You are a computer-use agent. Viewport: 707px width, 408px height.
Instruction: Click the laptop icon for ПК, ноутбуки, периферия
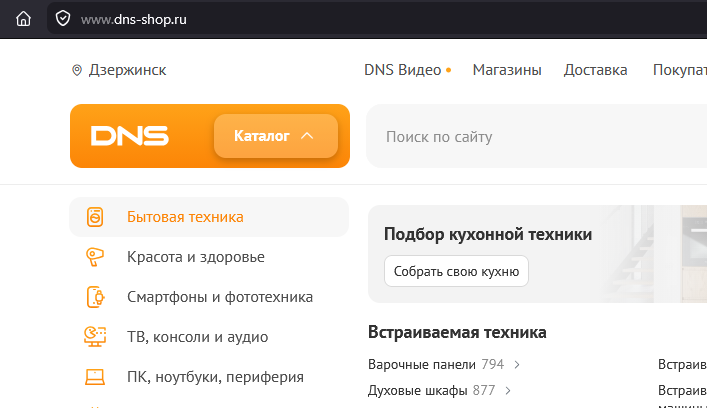coord(95,377)
